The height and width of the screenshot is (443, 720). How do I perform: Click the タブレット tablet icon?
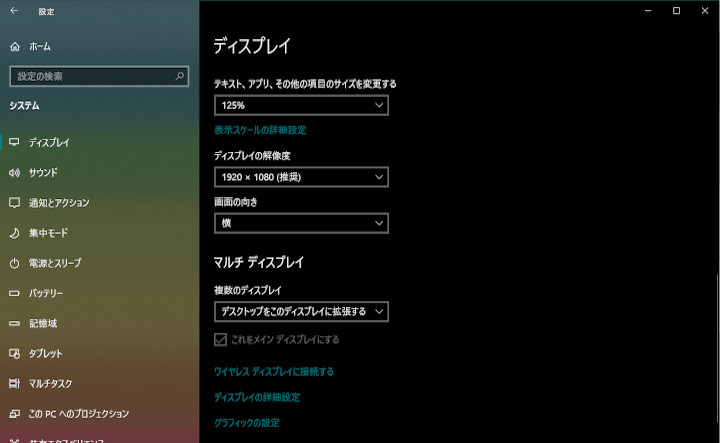[14, 353]
